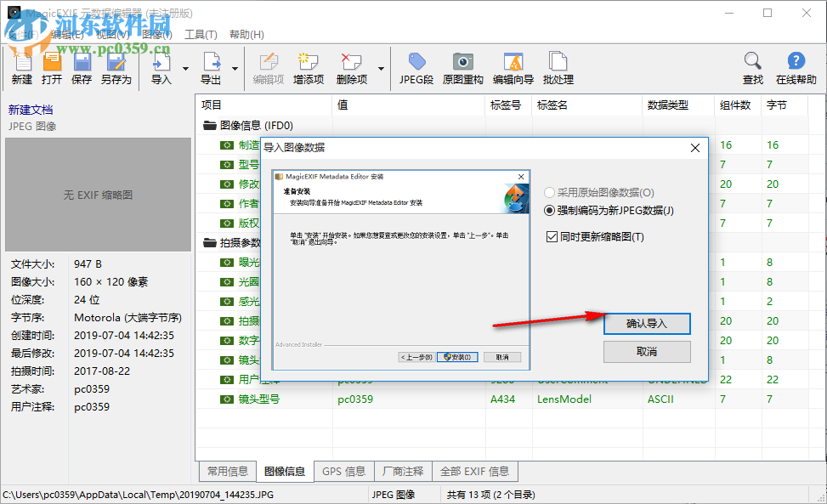Click the 标签名 column header
Screen dimensions: 827x504
tap(587, 105)
